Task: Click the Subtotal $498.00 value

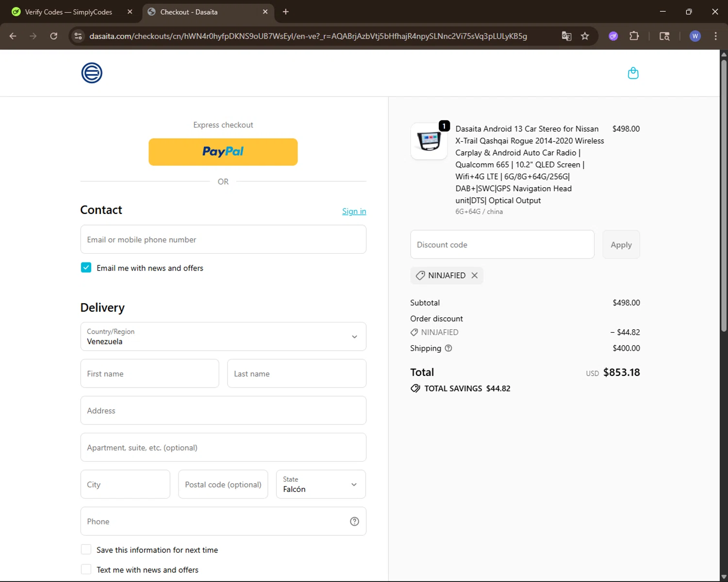Action: coord(626,303)
